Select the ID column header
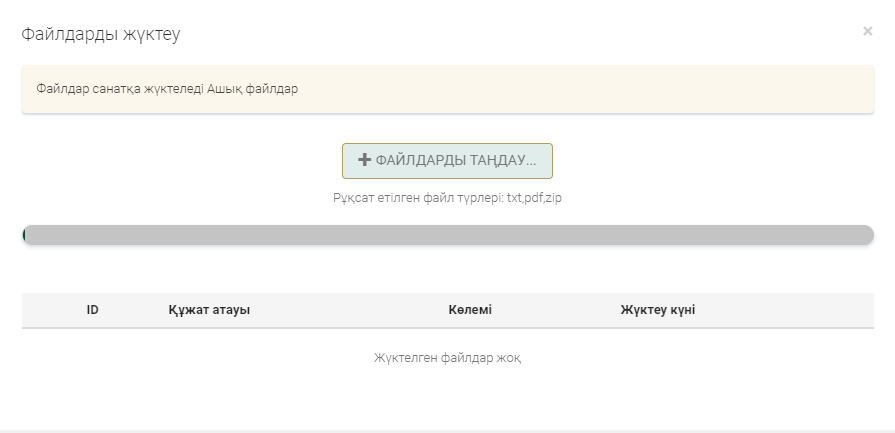The width and height of the screenshot is (895, 433). [x=92, y=310]
